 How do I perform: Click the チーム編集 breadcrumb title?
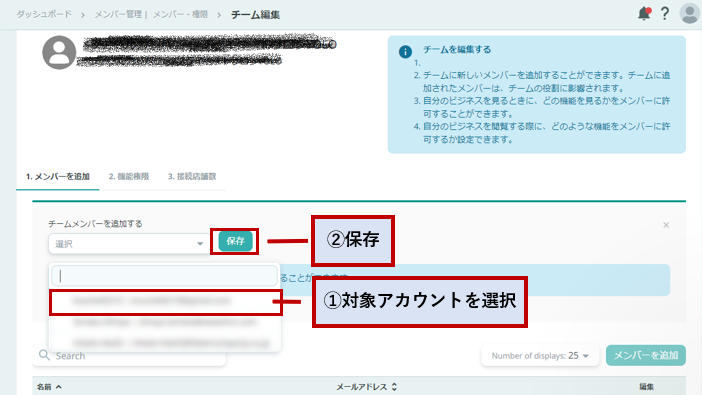[255, 15]
